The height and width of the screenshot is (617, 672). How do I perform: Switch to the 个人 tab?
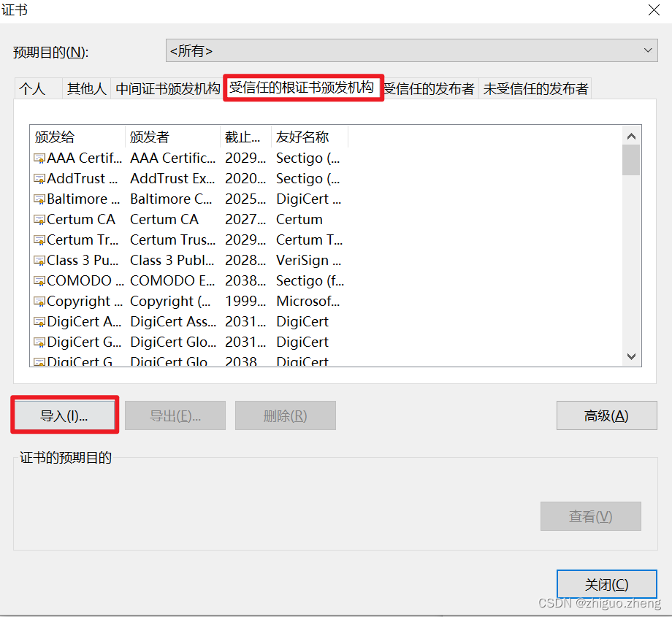38,88
